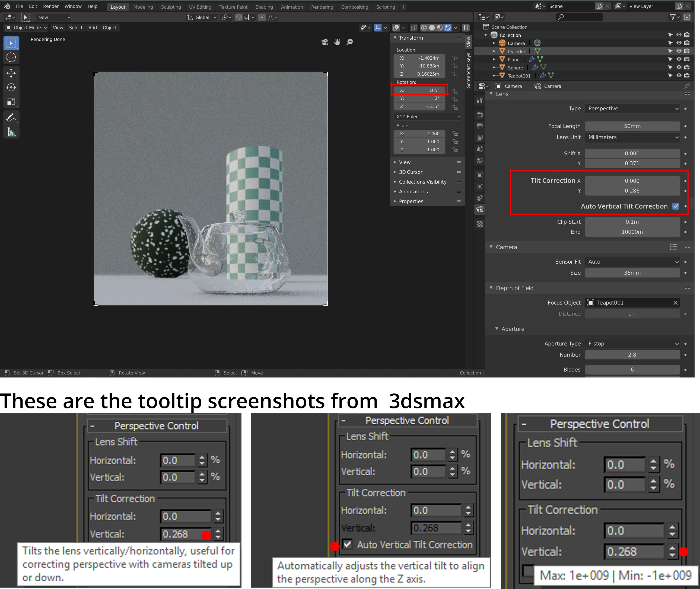This screenshot has height=589, width=700.
Task: Click the zoom magnifier icon in the viewport
Action: (349, 42)
